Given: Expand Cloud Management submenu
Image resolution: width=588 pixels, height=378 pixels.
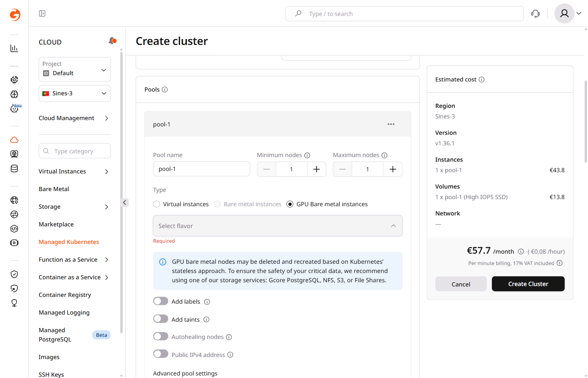Looking at the screenshot, I should click(x=107, y=118).
